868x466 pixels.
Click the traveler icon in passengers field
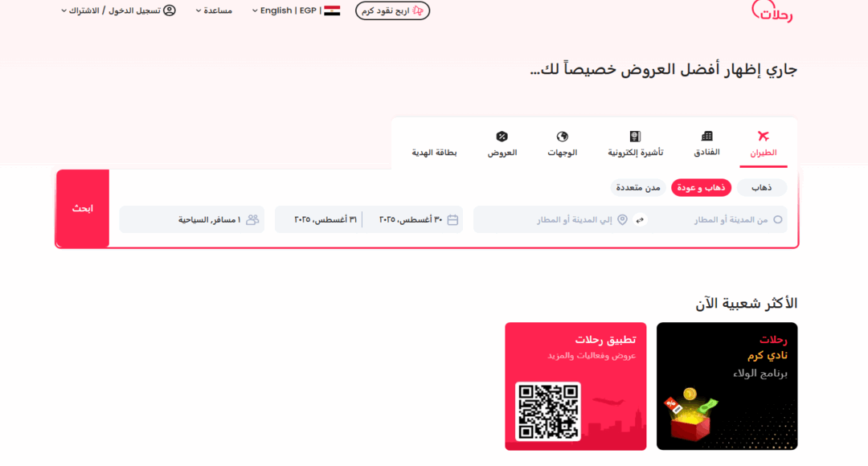252,219
